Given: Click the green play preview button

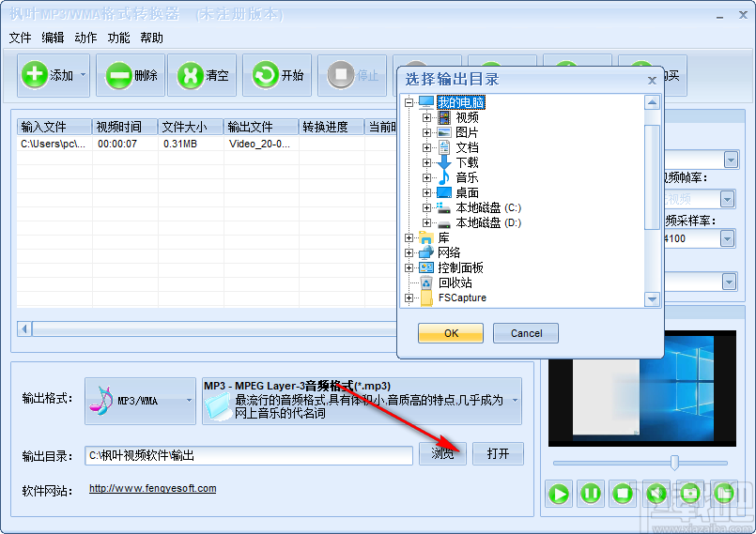Looking at the screenshot, I should point(560,494).
